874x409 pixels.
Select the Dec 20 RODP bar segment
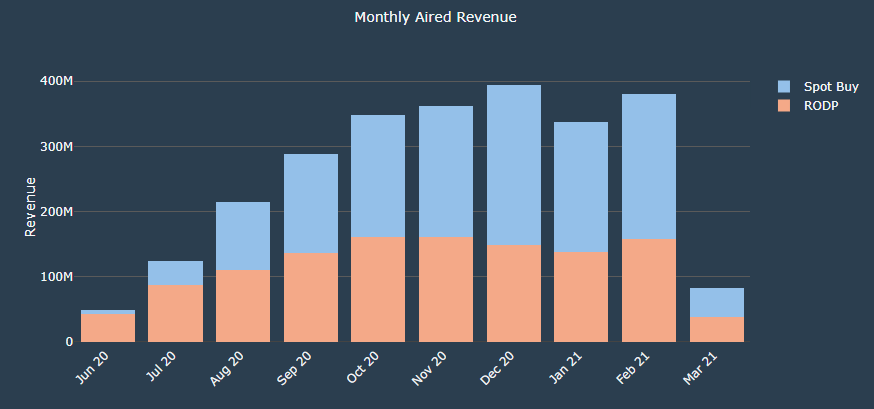pos(514,294)
